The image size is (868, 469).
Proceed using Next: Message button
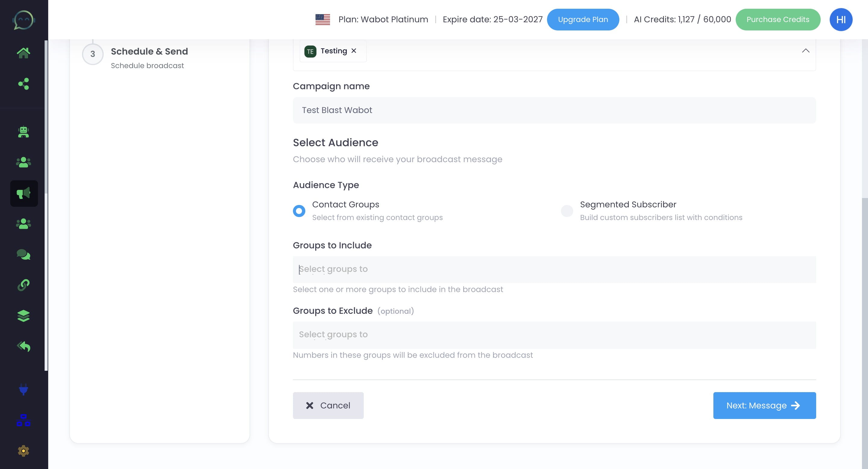click(765, 405)
